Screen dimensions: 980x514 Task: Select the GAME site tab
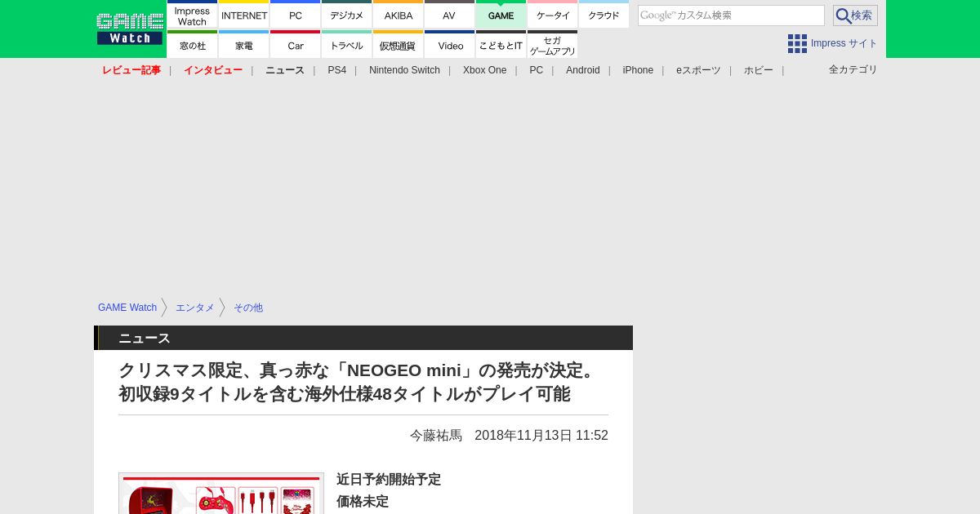[501, 15]
